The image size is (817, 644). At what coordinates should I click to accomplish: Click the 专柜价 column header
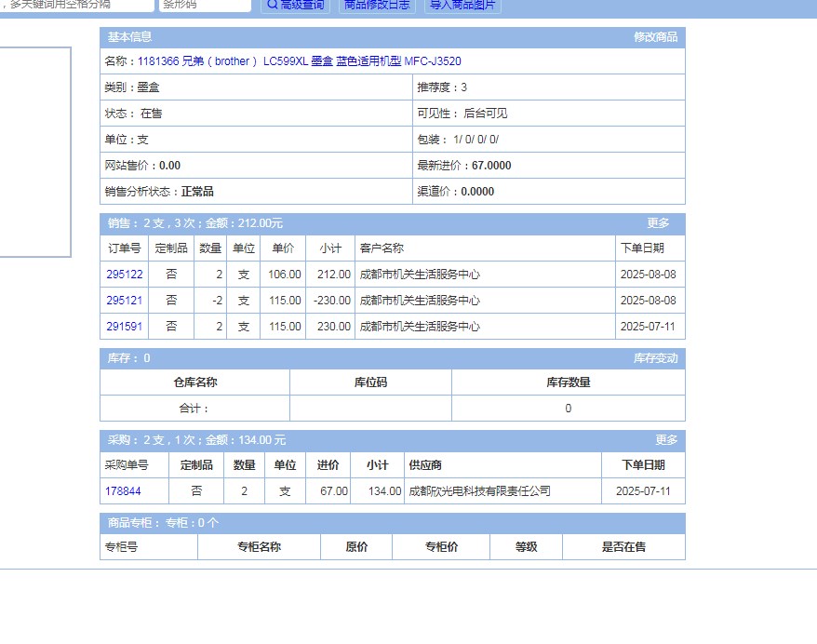click(x=441, y=547)
